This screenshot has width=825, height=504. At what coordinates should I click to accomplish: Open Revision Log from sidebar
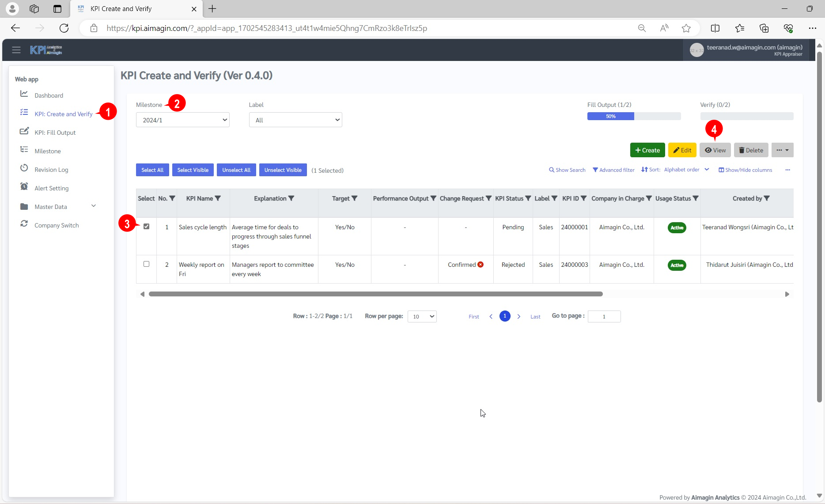(x=51, y=170)
